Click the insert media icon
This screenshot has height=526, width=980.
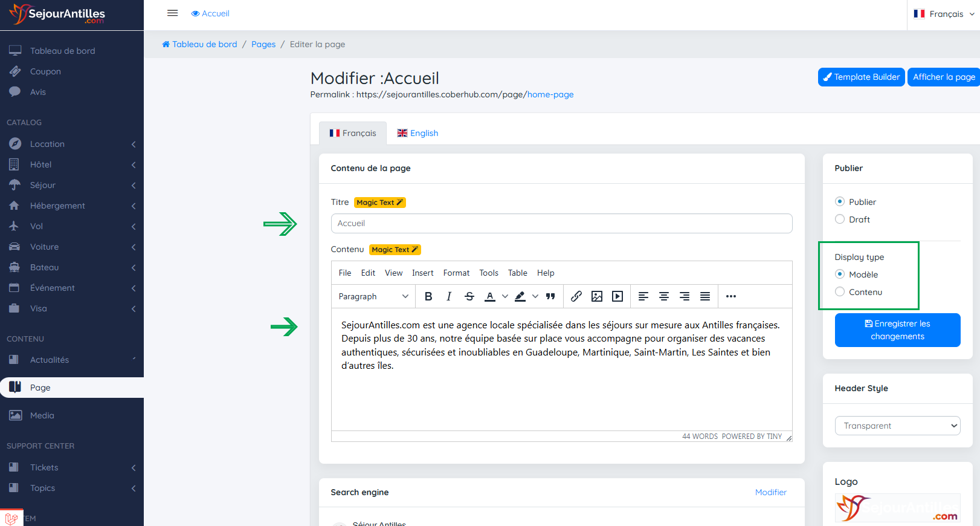click(x=617, y=296)
